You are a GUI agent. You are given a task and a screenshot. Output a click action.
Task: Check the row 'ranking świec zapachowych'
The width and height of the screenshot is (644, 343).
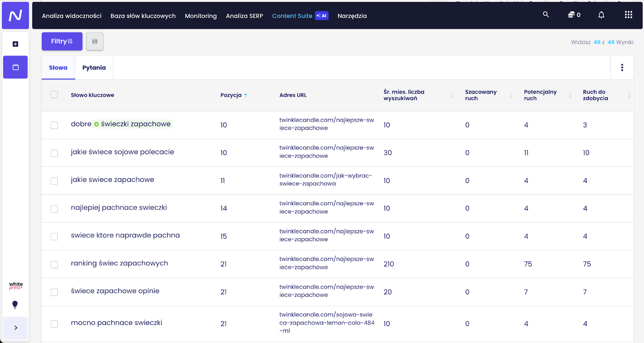tap(54, 264)
